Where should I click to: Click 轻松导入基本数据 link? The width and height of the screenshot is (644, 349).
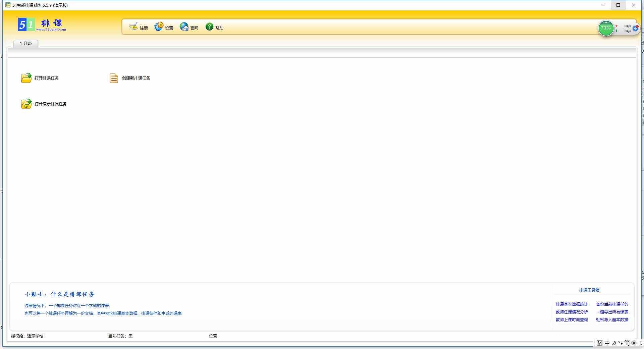[612, 320]
